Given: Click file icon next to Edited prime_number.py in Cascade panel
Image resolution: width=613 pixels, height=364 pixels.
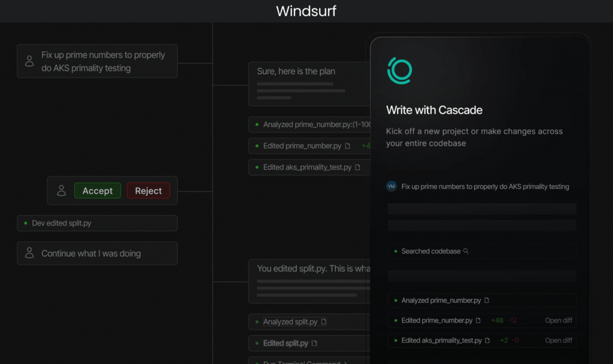Looking at the screenshot, I should coord(478,321).
